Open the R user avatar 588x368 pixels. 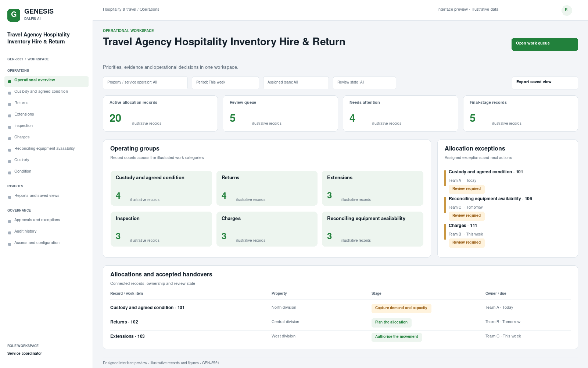[x=567, y=10]
